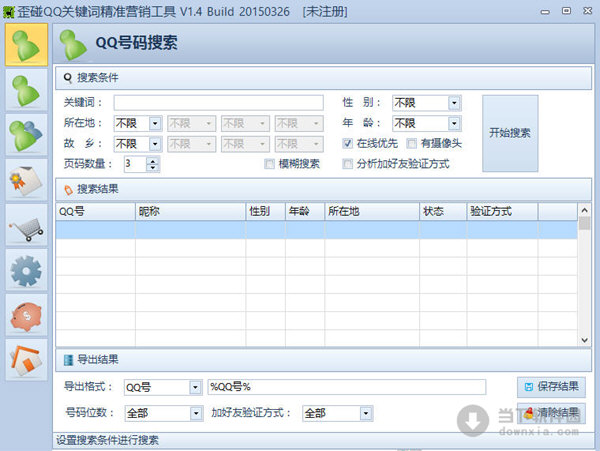Open the group users sidebar icon
The image size is (600, 451).
pyautogui.click(x=26, y=135)
